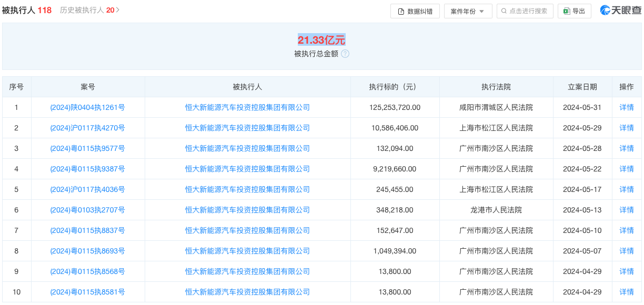View 详情 for row 10 (粤0115执8581号)
This screenshot has width=644, height=305.
[x=627, y=292]
